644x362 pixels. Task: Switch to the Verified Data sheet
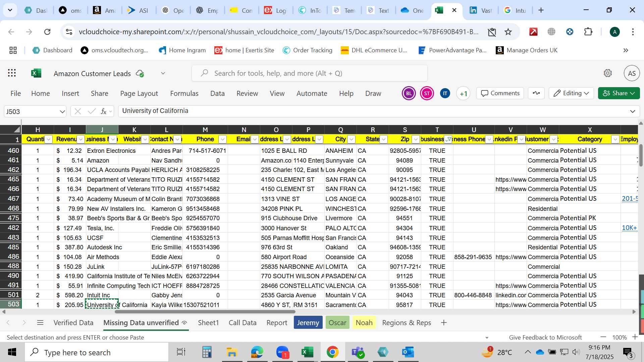point(73,323)
